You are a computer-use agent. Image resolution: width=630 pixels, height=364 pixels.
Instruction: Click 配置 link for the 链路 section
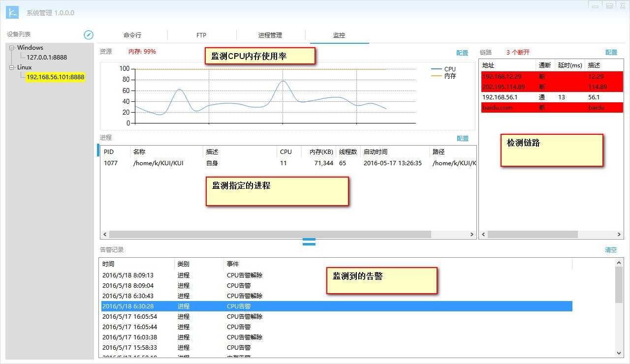pos(611,52)
